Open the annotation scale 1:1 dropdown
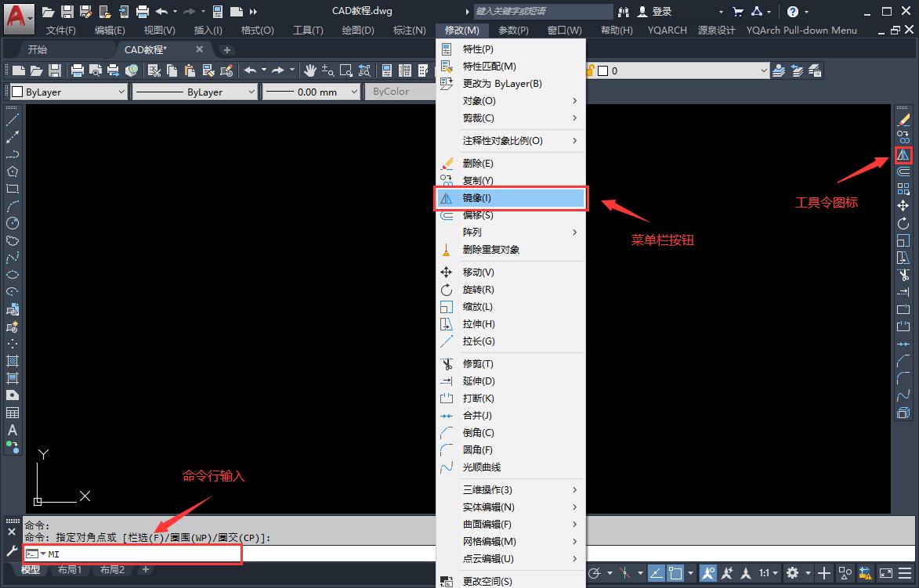The height and width of the screenshot is (588, 919). (x=769, y=572)
